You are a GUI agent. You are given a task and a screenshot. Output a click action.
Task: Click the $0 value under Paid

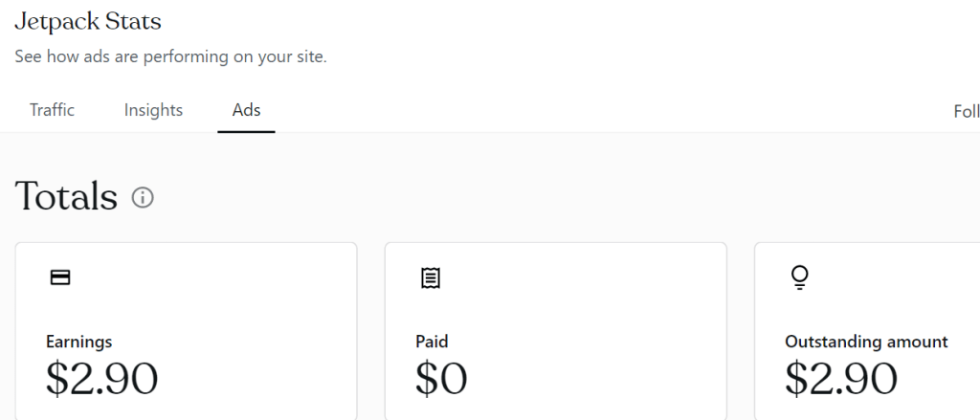click(x=441, y=379)
